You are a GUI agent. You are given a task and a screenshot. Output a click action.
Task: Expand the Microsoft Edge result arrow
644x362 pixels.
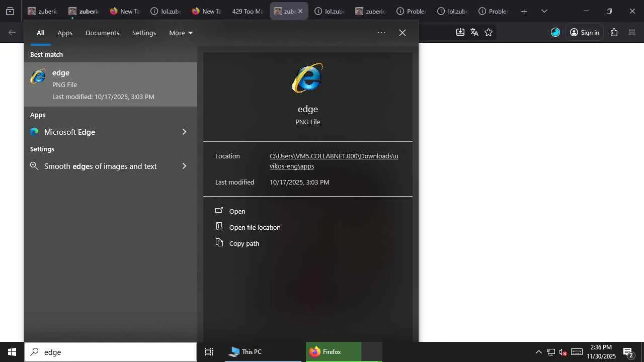pos(184,132)
